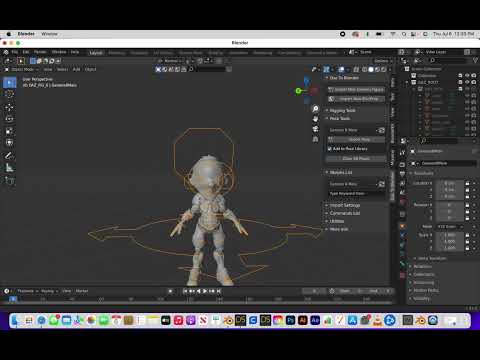Click Import New Env/Prop button
This screenshot has height=360, width=480.
click(x=356, y=99)
